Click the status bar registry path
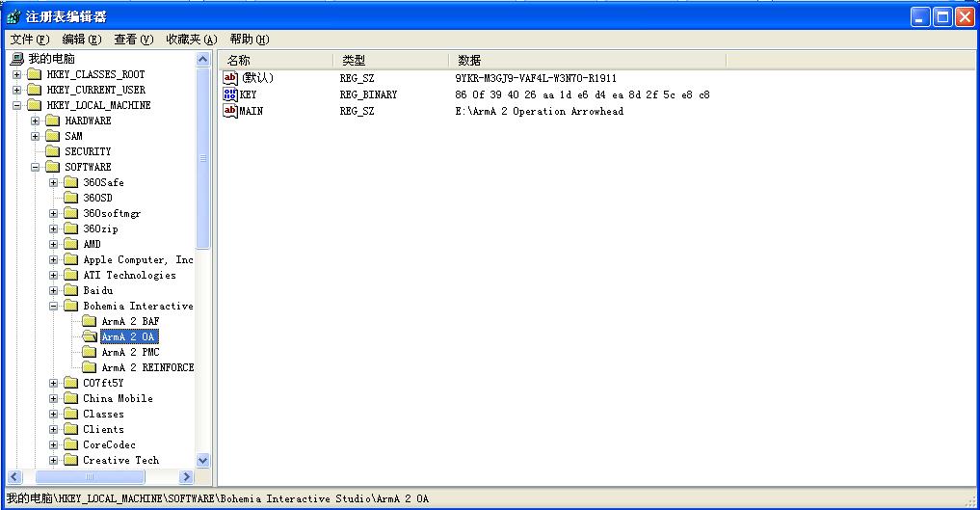Viewport: 980px width, 510px height. pos(218,498)
